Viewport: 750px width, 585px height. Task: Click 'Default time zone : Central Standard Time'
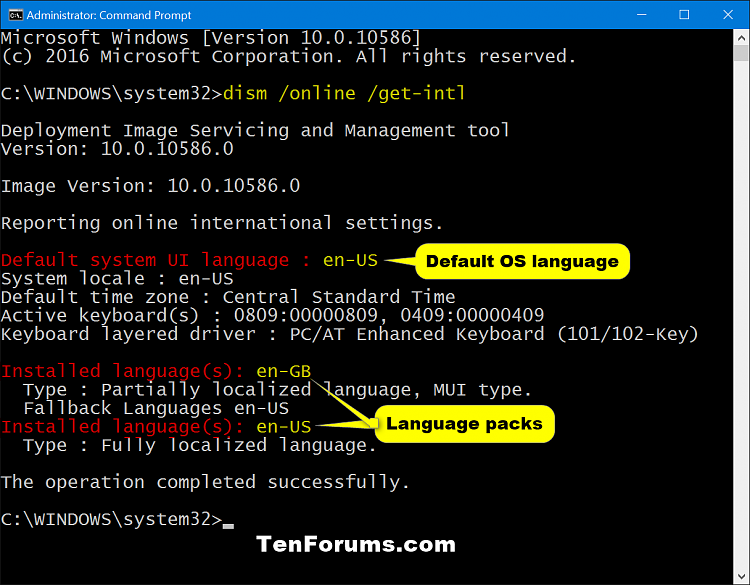228,297
